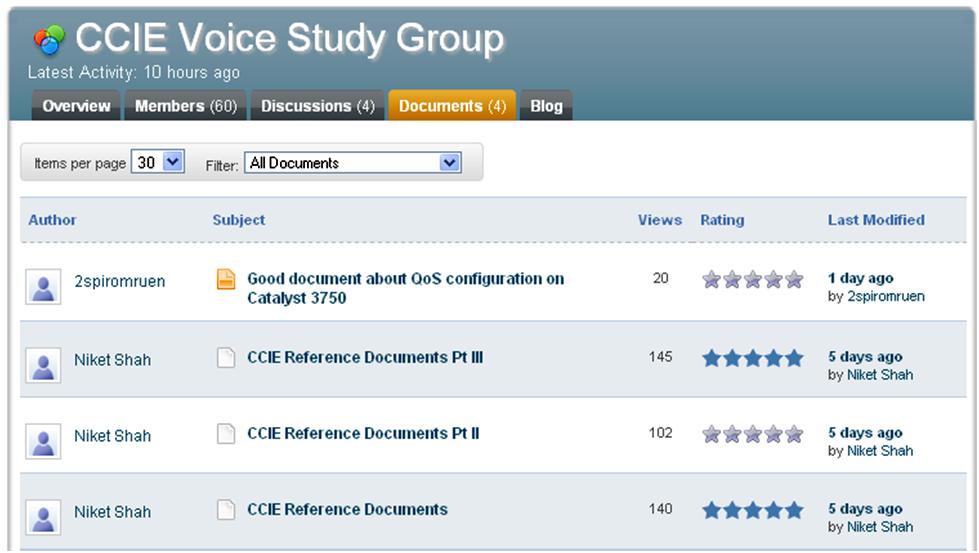Open the All Documents filter dropdown
This screenshot has height=553, width=979.
click(x=353, y=163)
